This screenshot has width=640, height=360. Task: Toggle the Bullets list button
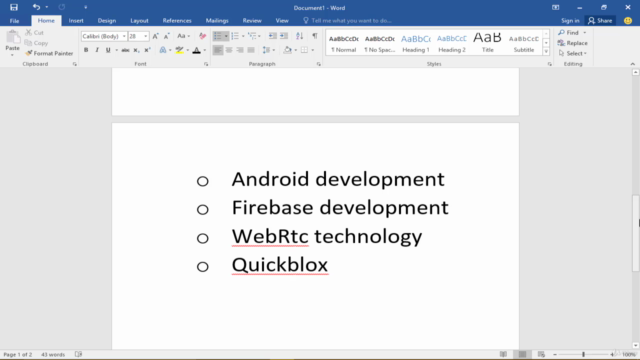pos(218,36)
